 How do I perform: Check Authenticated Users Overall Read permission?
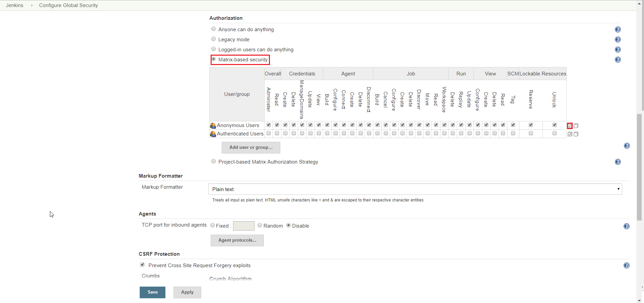277,133
